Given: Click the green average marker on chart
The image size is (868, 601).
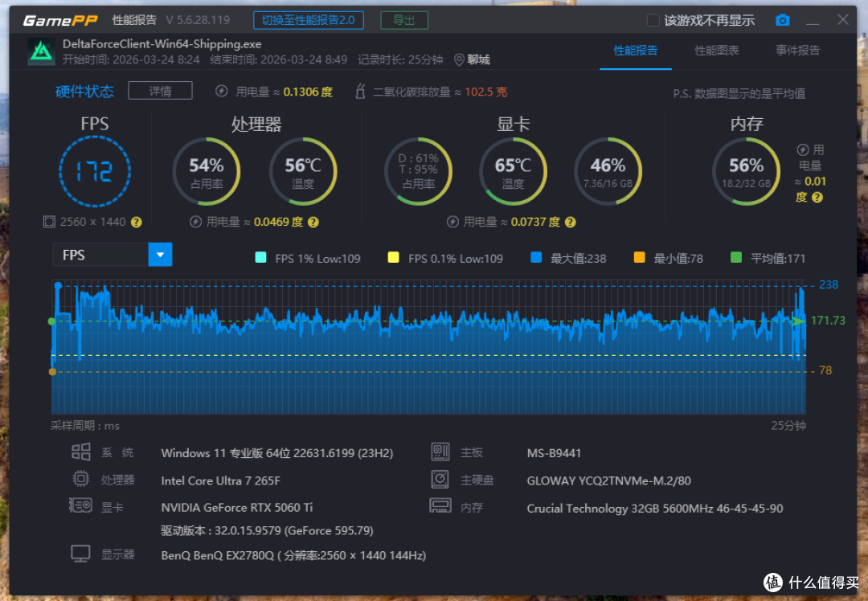Looking at the screenshot, I should (x=51, y=321).
